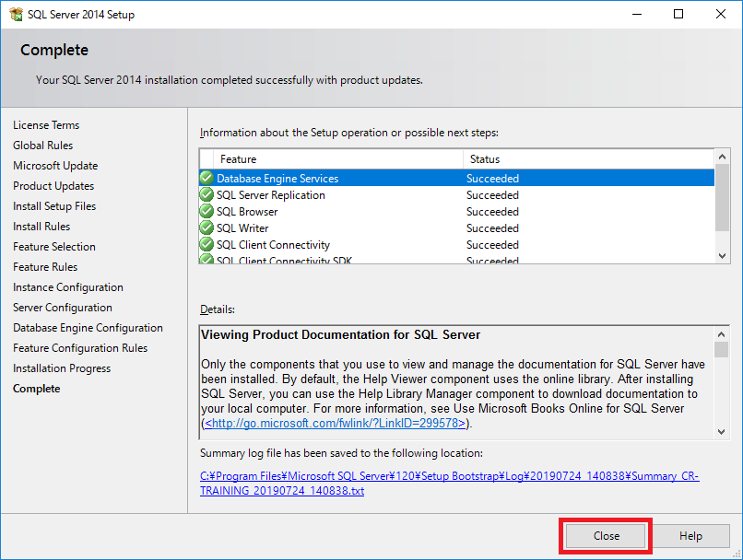The image size is (743, 560).
Task: Click the green check icon beside SQL Browser
Action: (206, 211)
